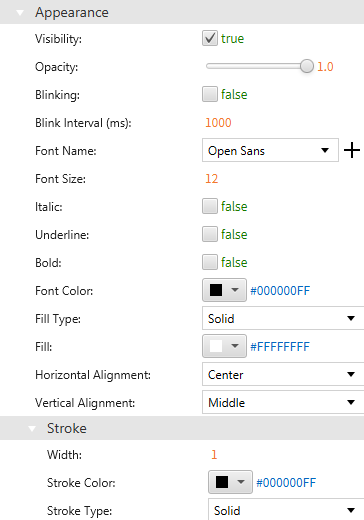
Task: Collapse the Appearance section triangle
Action: (x=20, y=13)
